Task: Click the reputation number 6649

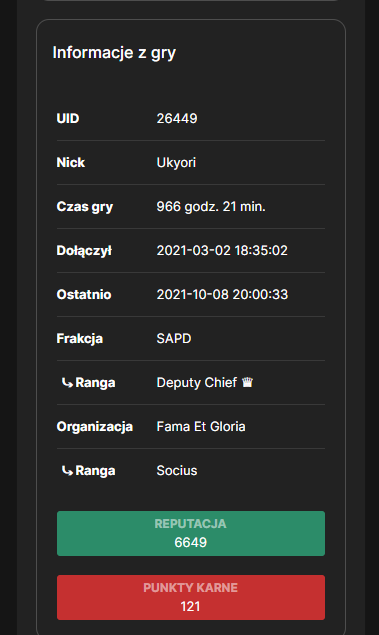Action: coord(191,542)
